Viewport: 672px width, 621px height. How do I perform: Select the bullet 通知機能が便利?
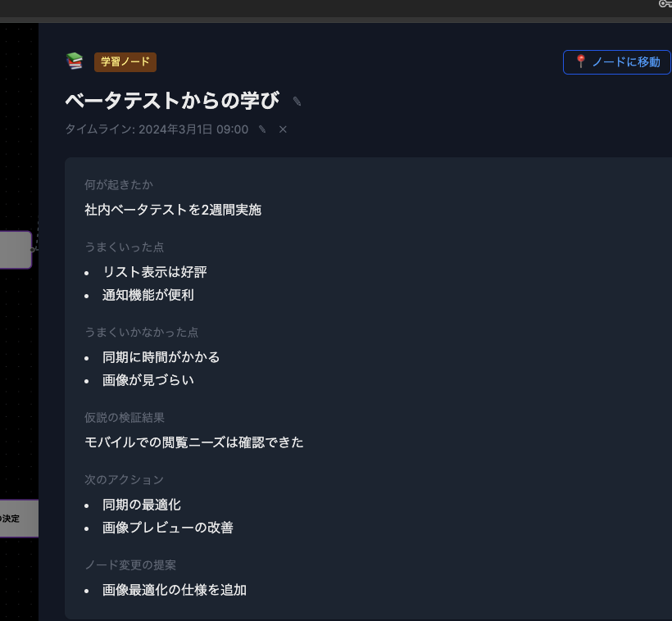coord(148,295)
